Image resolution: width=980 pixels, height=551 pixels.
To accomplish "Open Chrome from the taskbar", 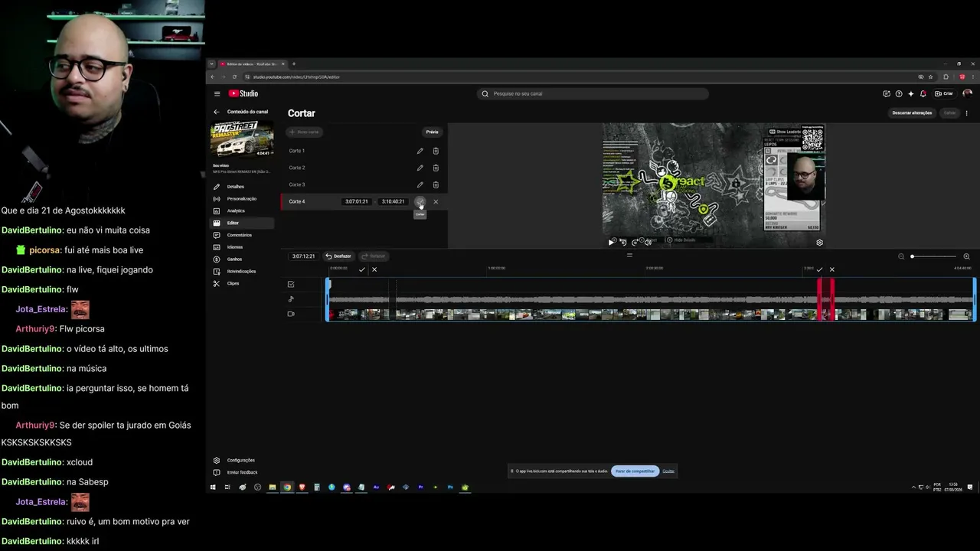I will pos(287,487).
